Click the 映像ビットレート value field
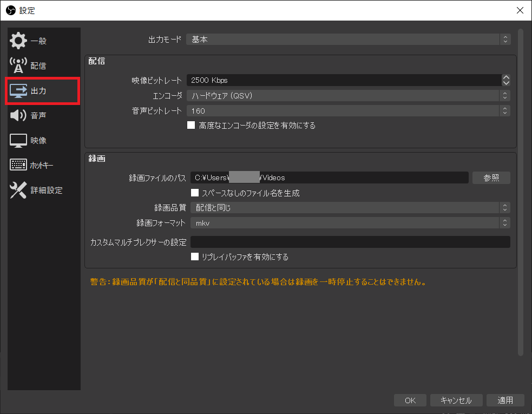This screenshot has width=532, height=414. 344,80
